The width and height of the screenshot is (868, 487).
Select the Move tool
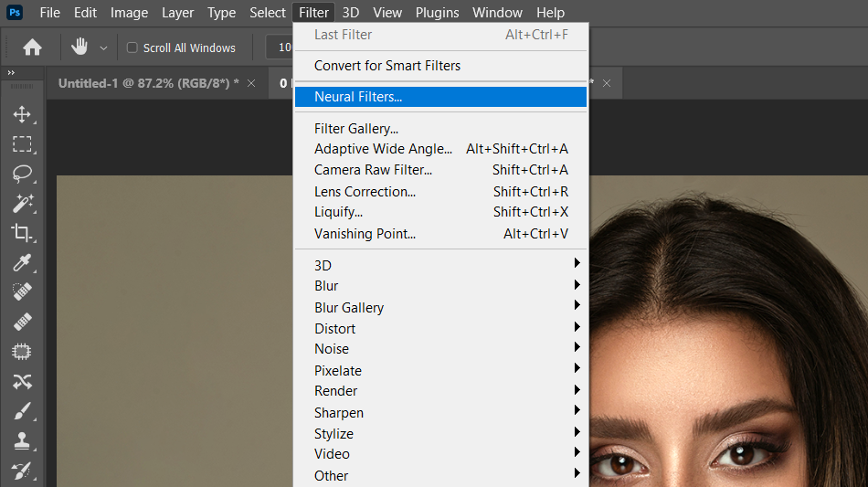pos(22,114)
